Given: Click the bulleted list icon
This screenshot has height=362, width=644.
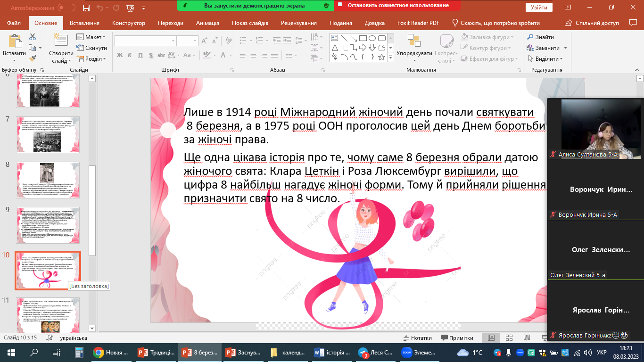Looking at the screenshot, I should tap(243, 41).
